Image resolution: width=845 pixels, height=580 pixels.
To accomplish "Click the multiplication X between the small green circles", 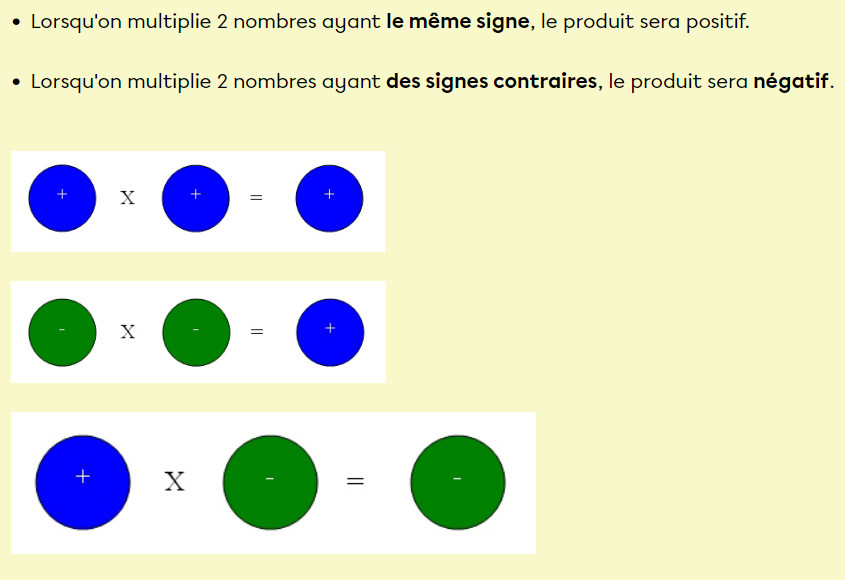I will (x=128, y=332).
